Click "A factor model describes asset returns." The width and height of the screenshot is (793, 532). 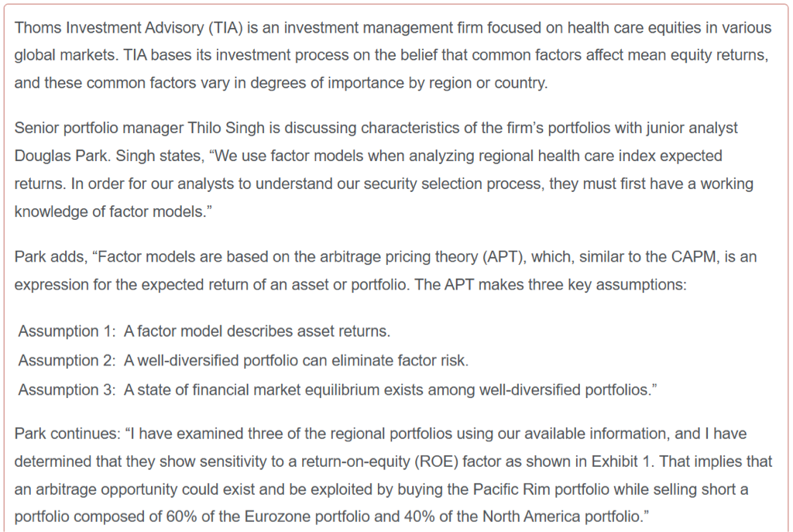257,331
